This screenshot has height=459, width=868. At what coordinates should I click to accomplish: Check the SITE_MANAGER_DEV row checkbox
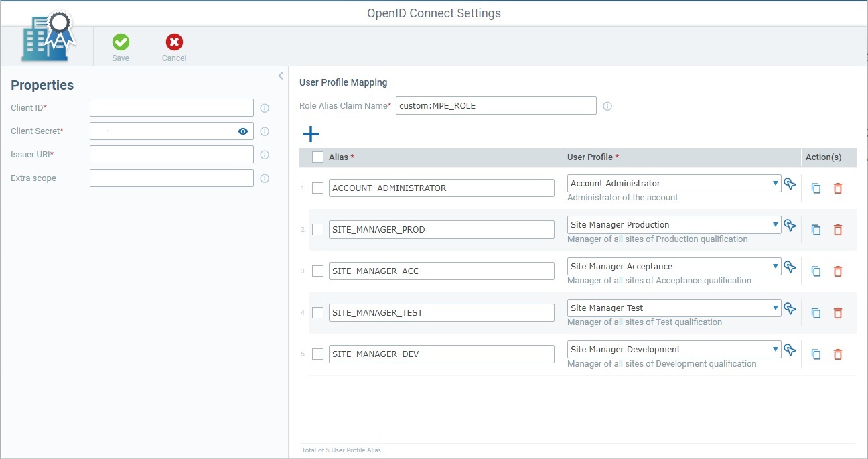(318, 354)
